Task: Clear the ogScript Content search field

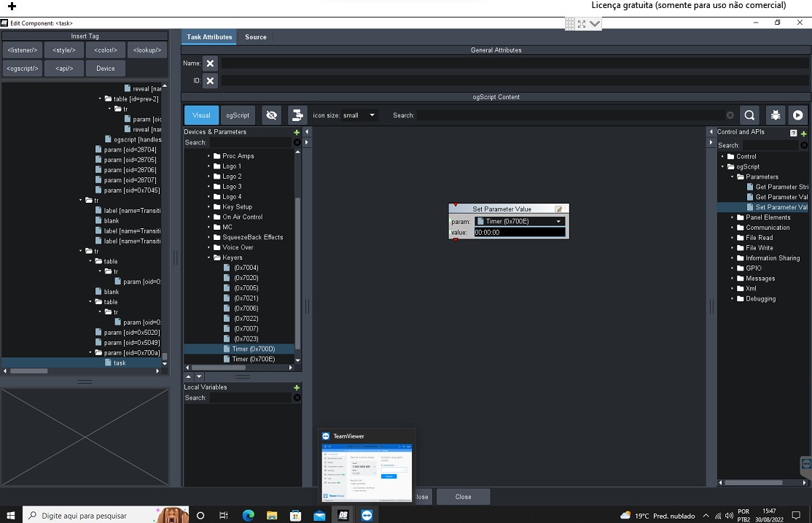Action: click(x=730, y=115)
